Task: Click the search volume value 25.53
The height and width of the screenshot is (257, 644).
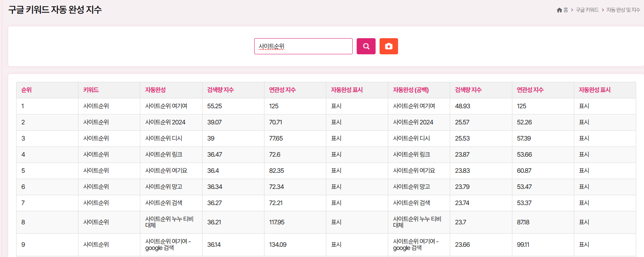Action: coord(462,139)
